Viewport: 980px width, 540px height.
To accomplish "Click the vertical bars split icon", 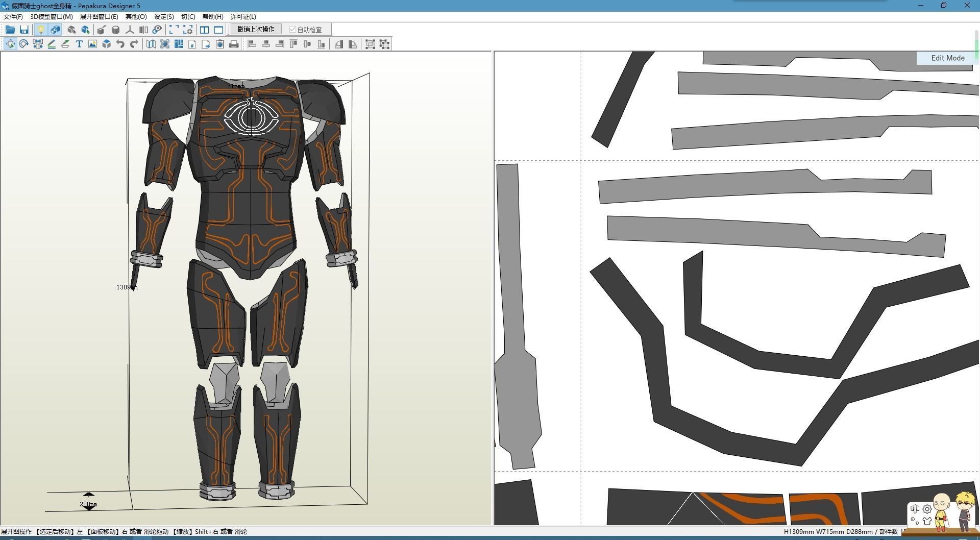I will (x=143, y=30).
